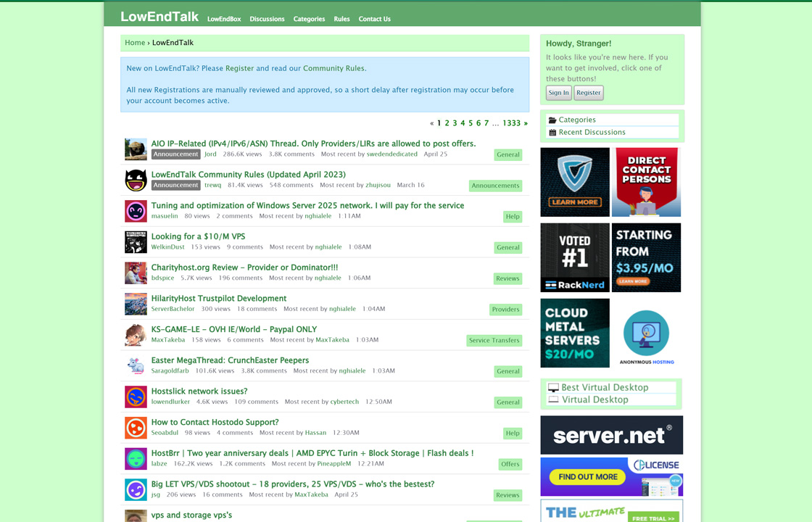812x522 pixels.
Task: Open the LowEndTalk site logo
Action: click(159, 17)
